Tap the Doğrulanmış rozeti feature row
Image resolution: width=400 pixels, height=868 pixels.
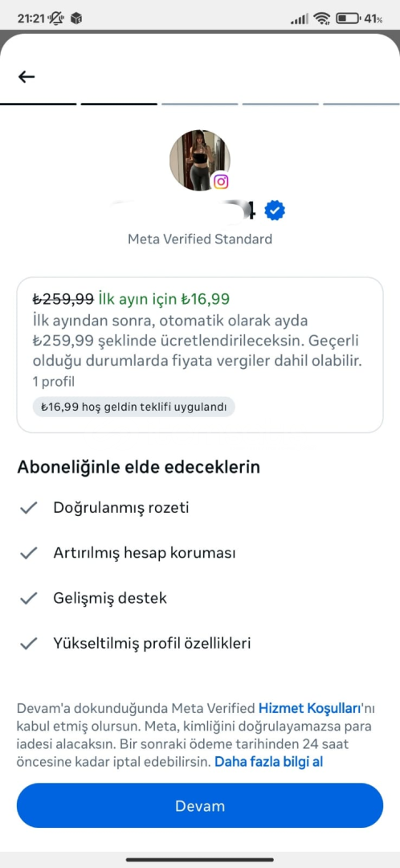click(x=200, y=508)
